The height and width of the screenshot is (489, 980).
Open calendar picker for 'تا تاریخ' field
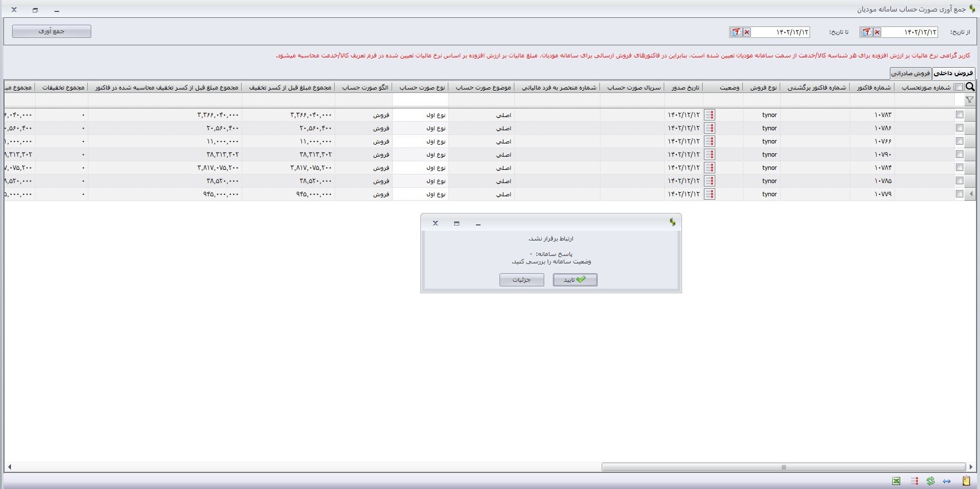click(736, 32)
